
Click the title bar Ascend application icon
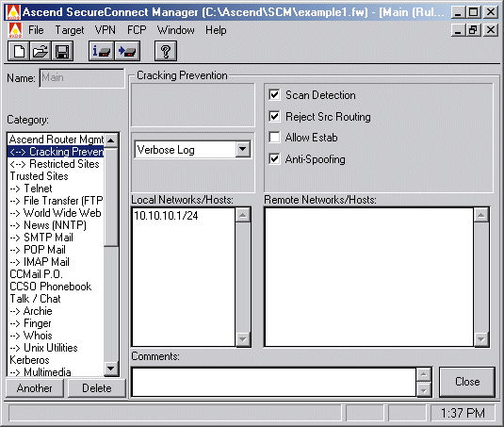(x=13, y=12)
